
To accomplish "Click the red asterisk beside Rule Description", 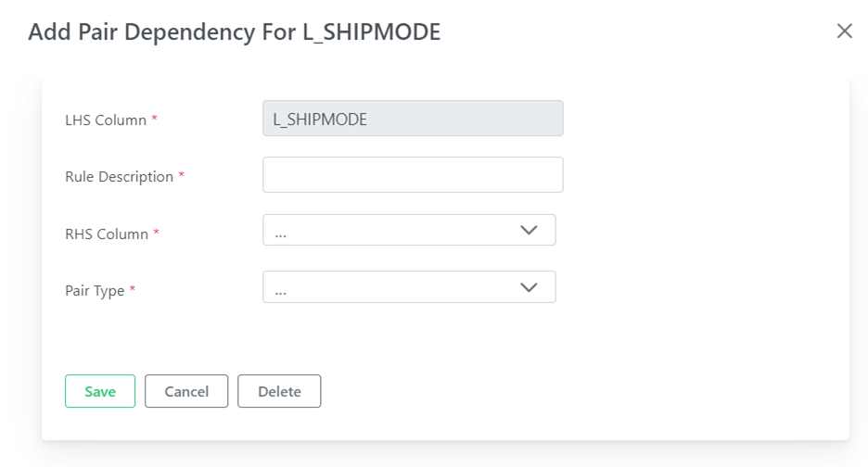I will pyautogui.click(x=181, y=175).
